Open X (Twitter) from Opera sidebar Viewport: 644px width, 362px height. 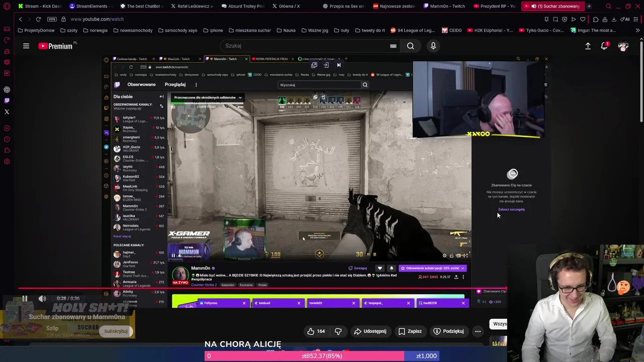click(x=7, y=112)
